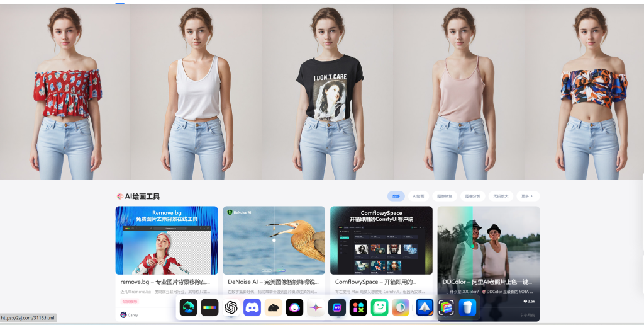Launch Discord from the dock
This screenshot has width=644, height=325.
coord(252,307)
